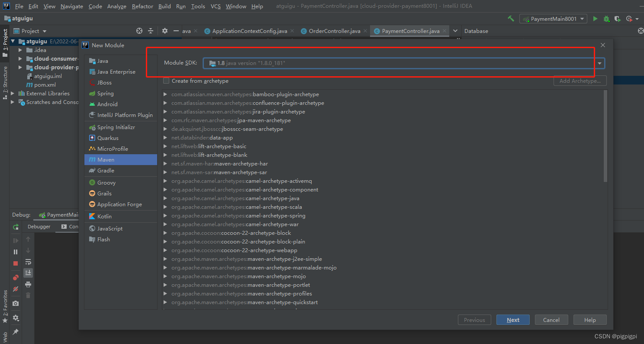Screen dimensions: 644x344
Task: Select Java Enterprise module type
Action: tap(121, 72)
